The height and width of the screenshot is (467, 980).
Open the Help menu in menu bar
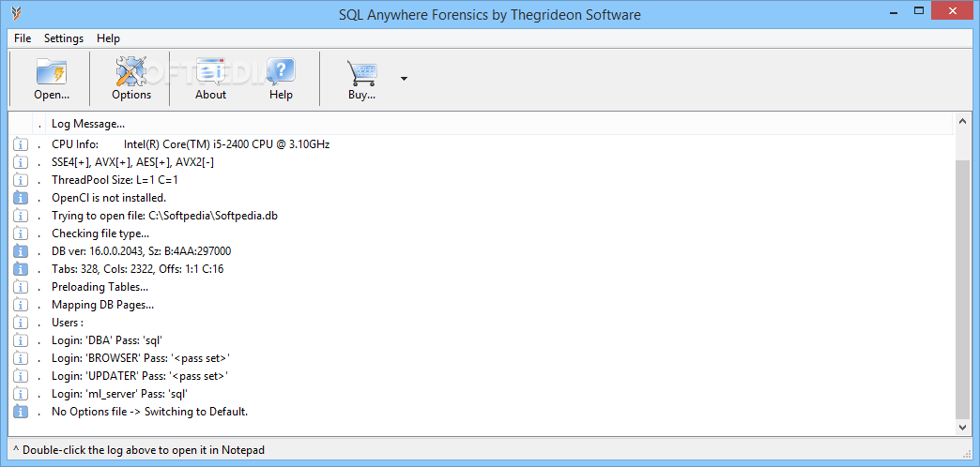[x=108, y=38]
